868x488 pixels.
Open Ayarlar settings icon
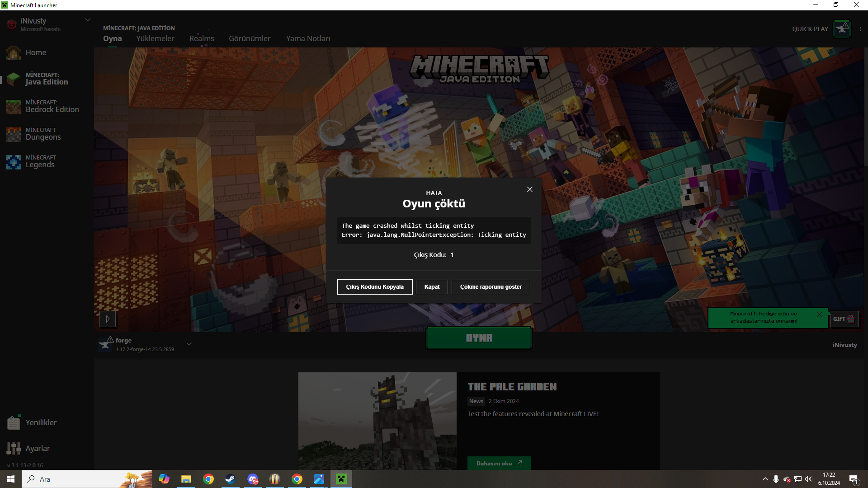click(x=14, y=448)
